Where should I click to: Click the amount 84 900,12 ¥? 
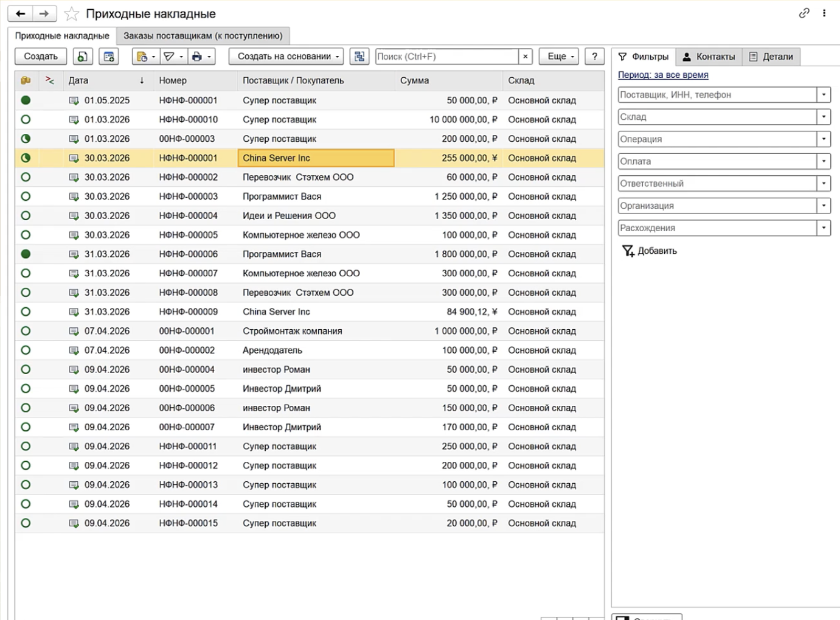[472, 312]
